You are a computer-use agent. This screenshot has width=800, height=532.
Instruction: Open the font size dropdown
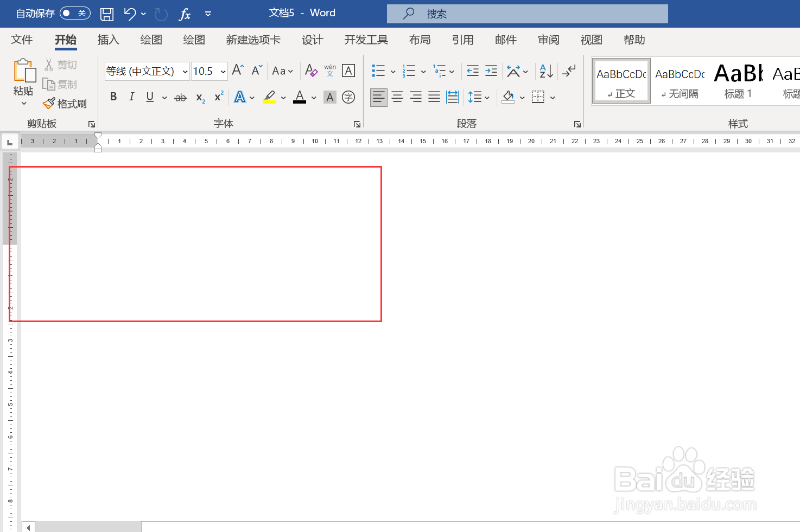[223, 71]
